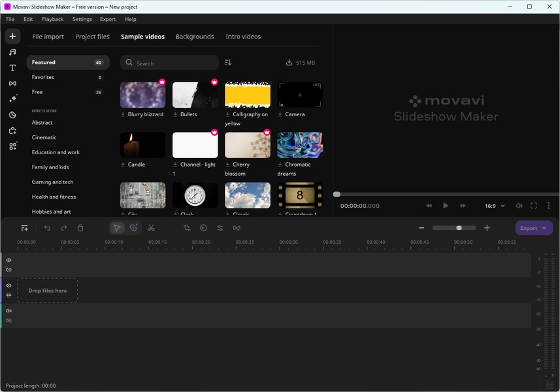
Task: Toggle the link icon on the audio track
Action: 9,321
